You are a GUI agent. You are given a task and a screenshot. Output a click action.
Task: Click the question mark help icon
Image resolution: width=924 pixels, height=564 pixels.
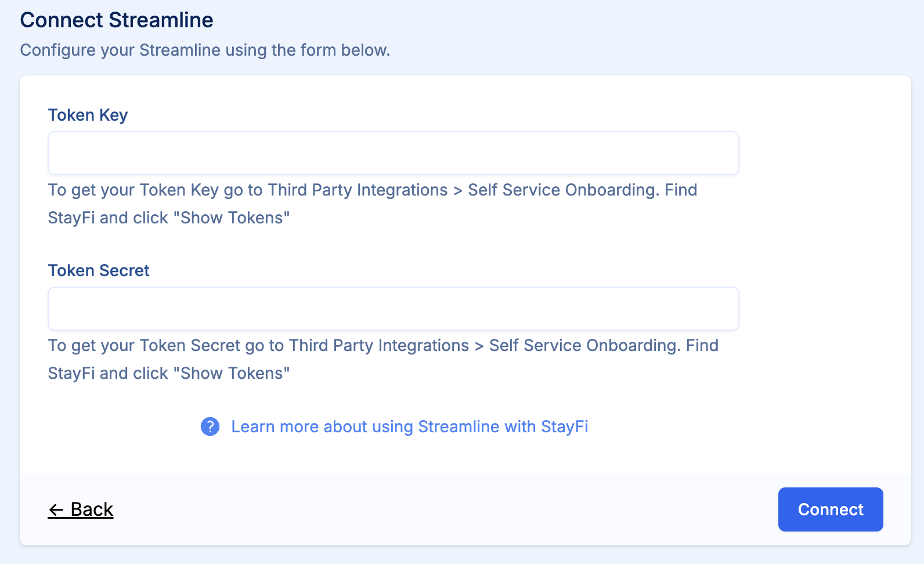pyautogui.click(x=210, y=426)
